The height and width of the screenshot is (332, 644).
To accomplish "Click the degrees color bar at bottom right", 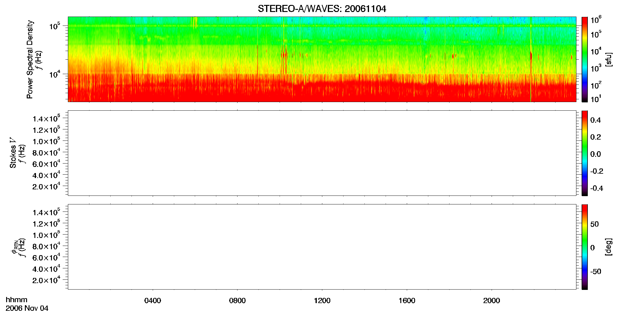I will click(584, 247).
